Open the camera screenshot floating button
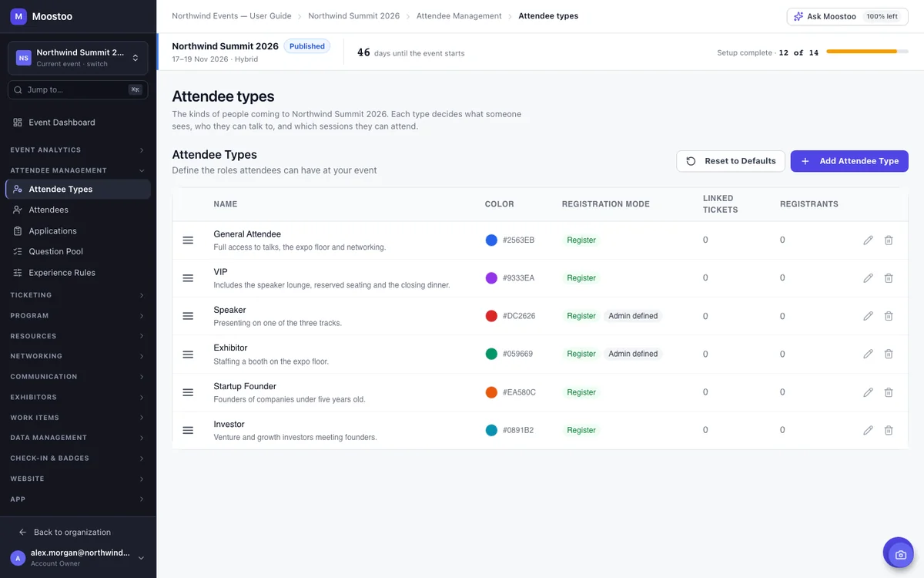The image size is (924, 578). click(x=898, y=553)
